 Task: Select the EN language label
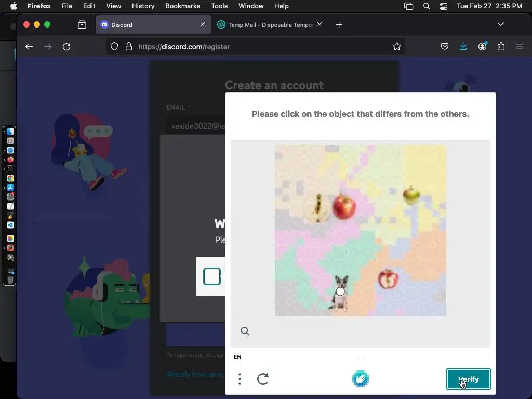coord(237,357)
